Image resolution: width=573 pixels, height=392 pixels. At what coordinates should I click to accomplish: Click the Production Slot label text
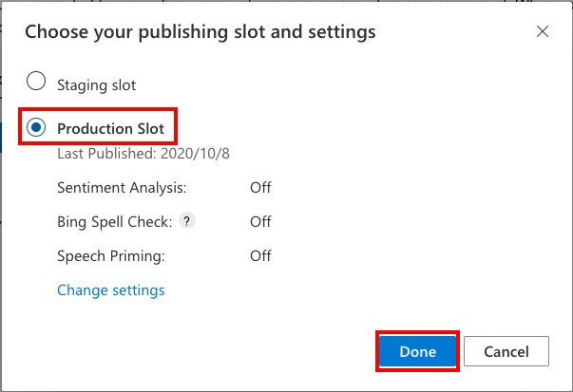[110, 128]
